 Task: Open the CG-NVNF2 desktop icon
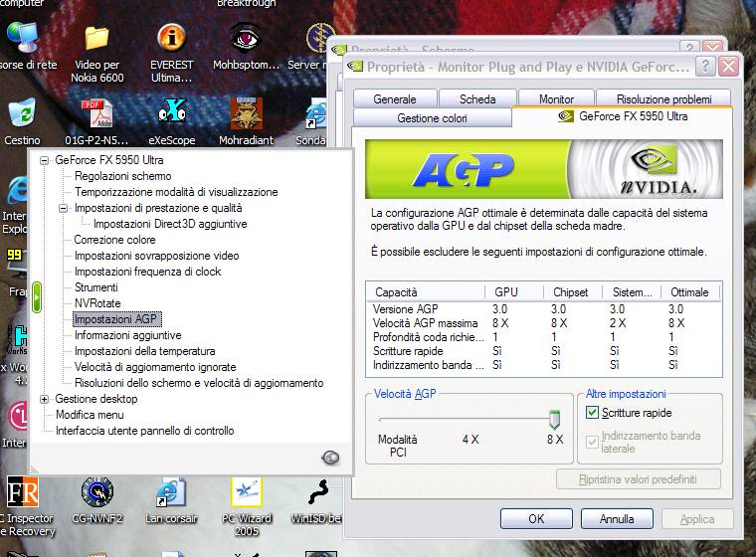[96, 492]
